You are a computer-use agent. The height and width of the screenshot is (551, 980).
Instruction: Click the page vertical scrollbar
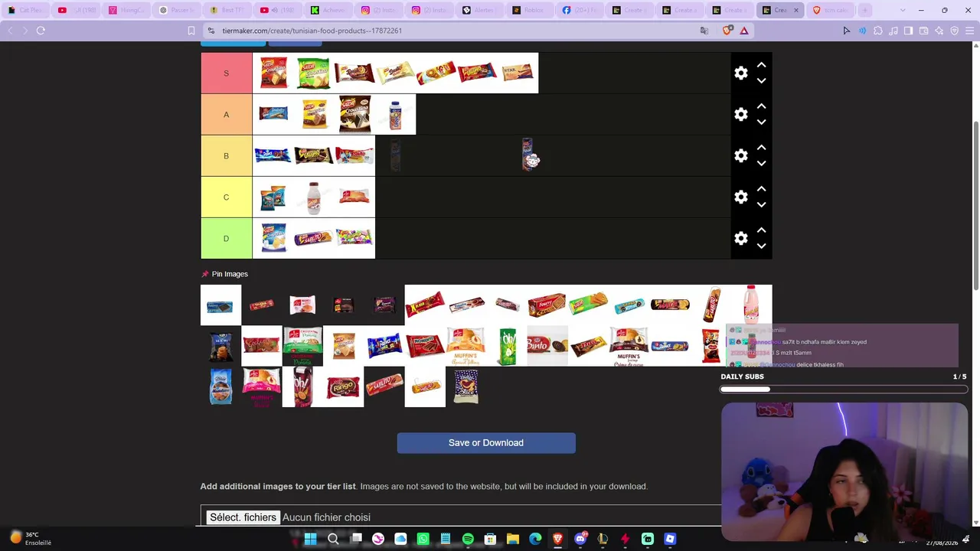coord(975,207)
